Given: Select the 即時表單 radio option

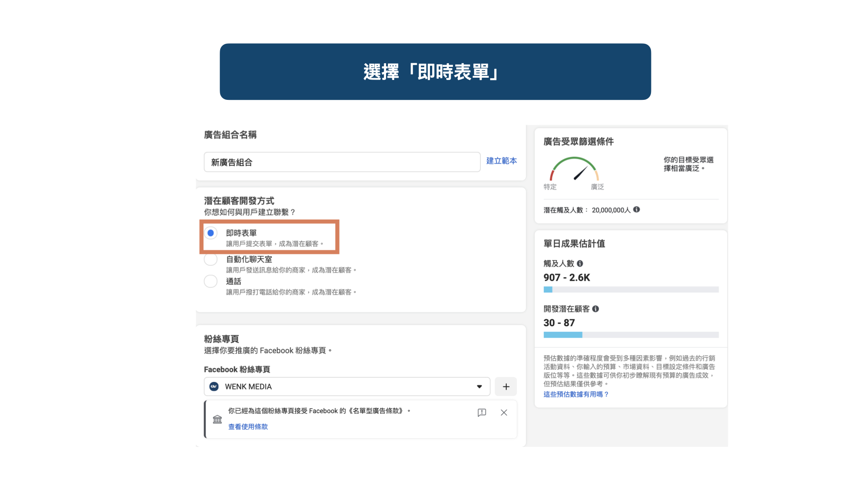Looking at the screenshot, I should (211, 233).
